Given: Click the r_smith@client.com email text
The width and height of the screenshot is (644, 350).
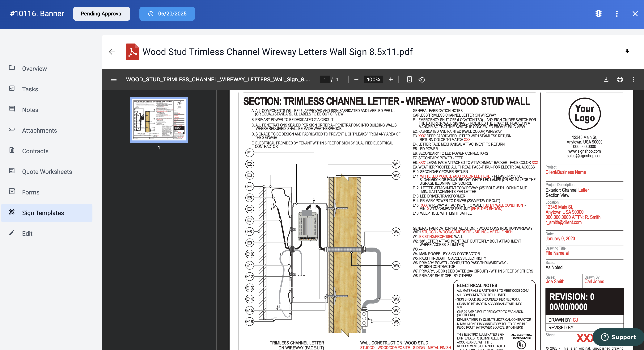Looking at the screenshot, I should [x=563, y=222].
